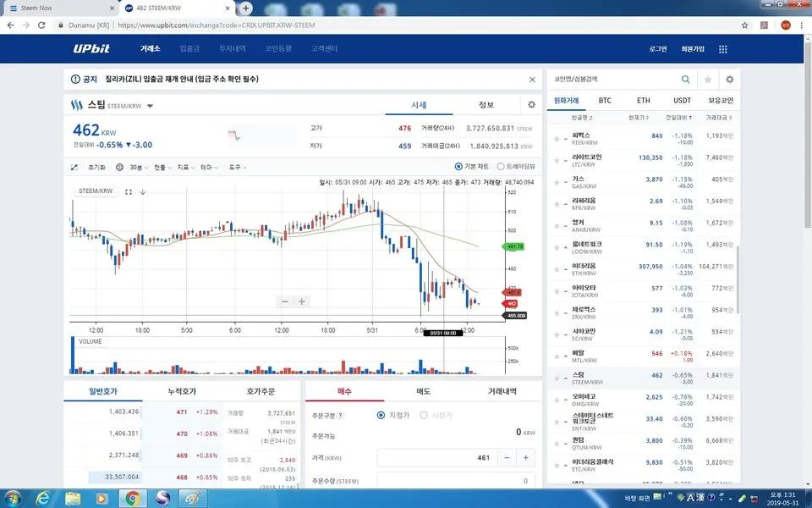The width and height of the screenshot is (812, 508).
Task: Sort the coin list by 거래대금
Action: pyautogui.click(x=719, y=118)
